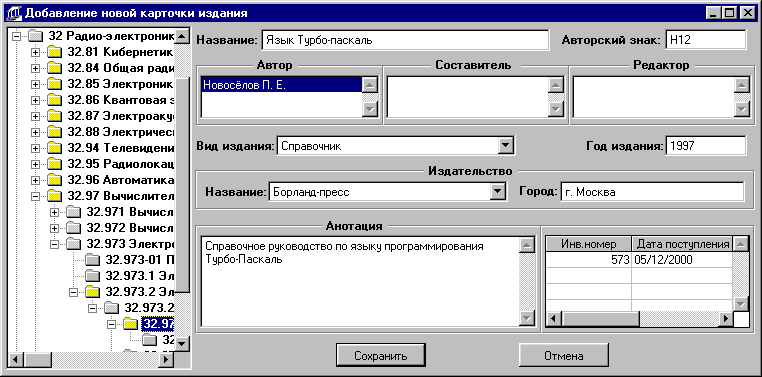Click the Дата поступления column header
This screenshot has height=377, width=762.
click(682, 244)
